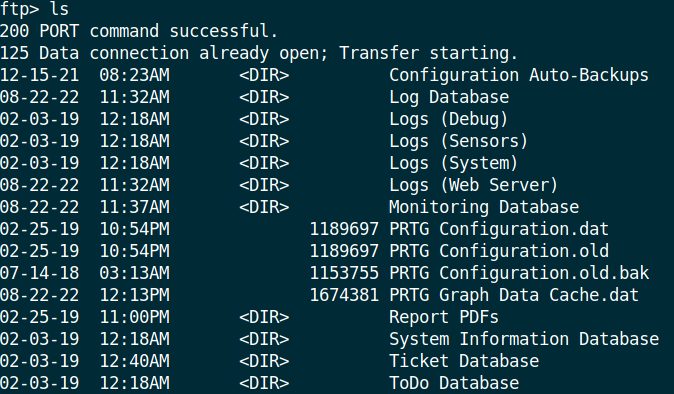The width and height of the screenshot is (674, 394).
Task: Select the 'Monitoring Database' directory entry
Action: (484, 207)
